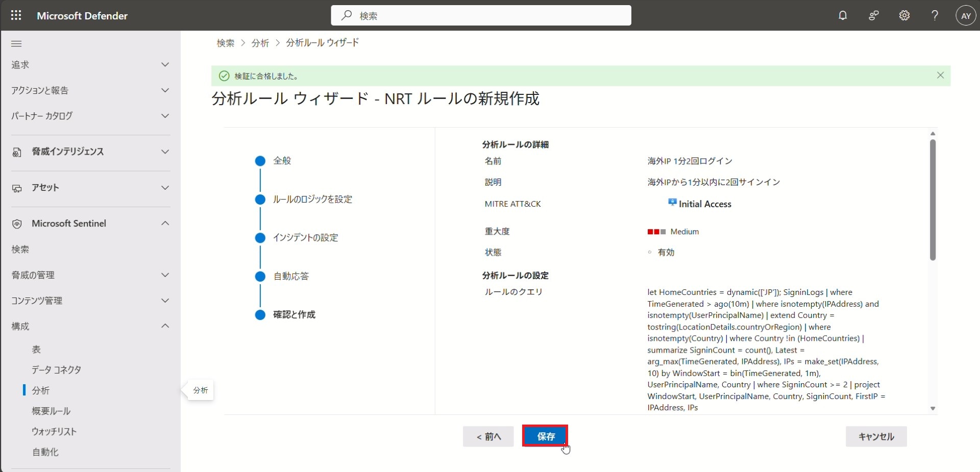The height and width of the screenshot is (472, 980).
Task: Expand the 脅威インテリジェンス menu
Action: point(165,152)
